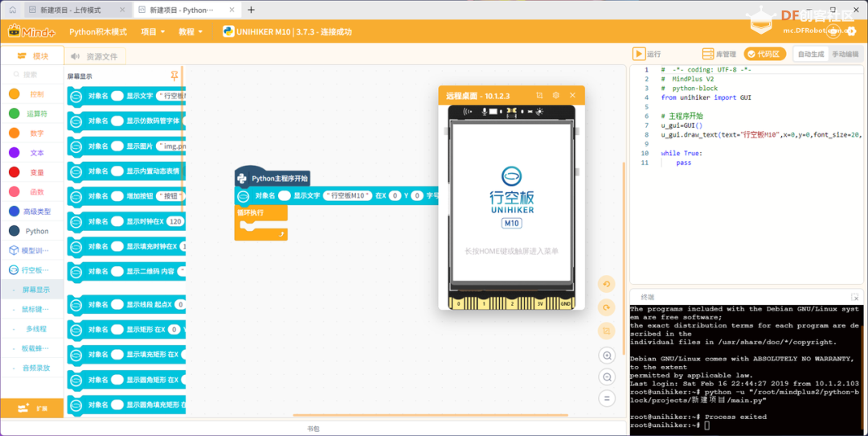Open extensions (扩展) button

(x=32, y=409)
